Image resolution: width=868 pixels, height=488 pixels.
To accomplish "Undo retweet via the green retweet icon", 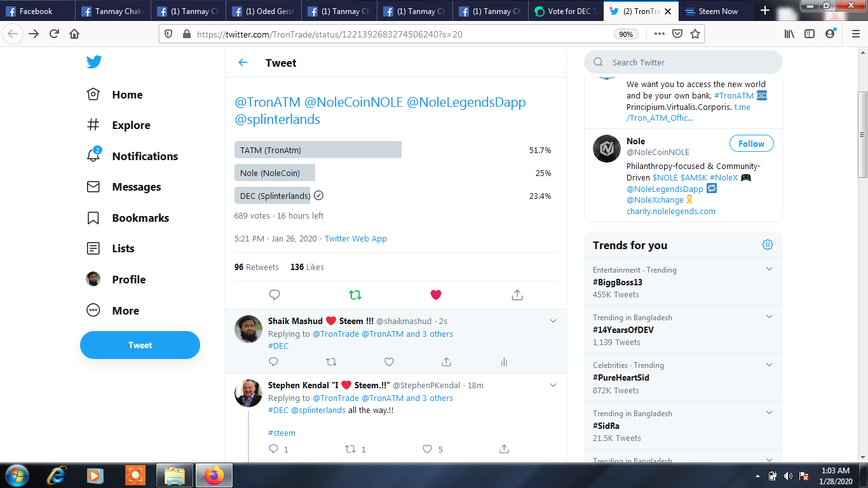I will pos(355,295).
